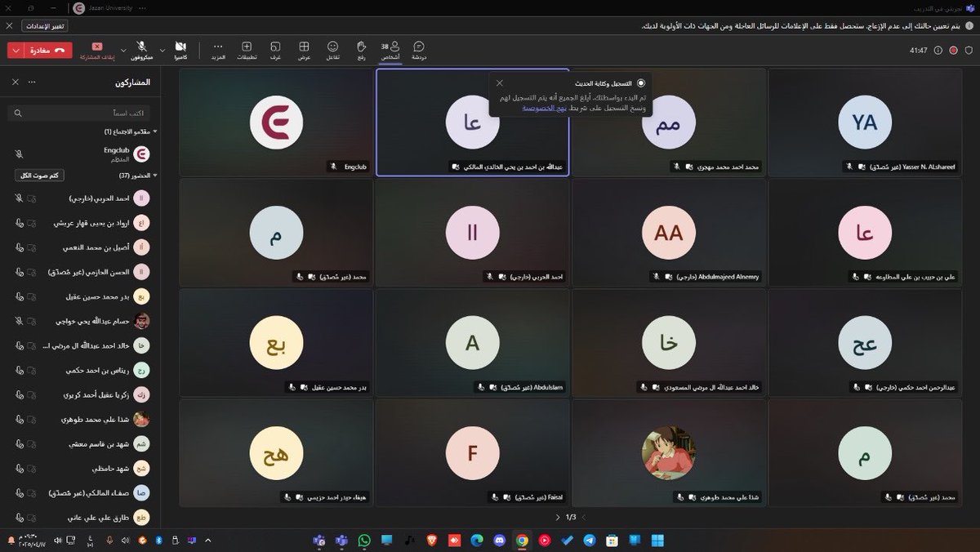The width and height of the screenshot is (980, 552).
Task: Click the mic icon beside طارق علي علي عاني
Action: (18, 518)
